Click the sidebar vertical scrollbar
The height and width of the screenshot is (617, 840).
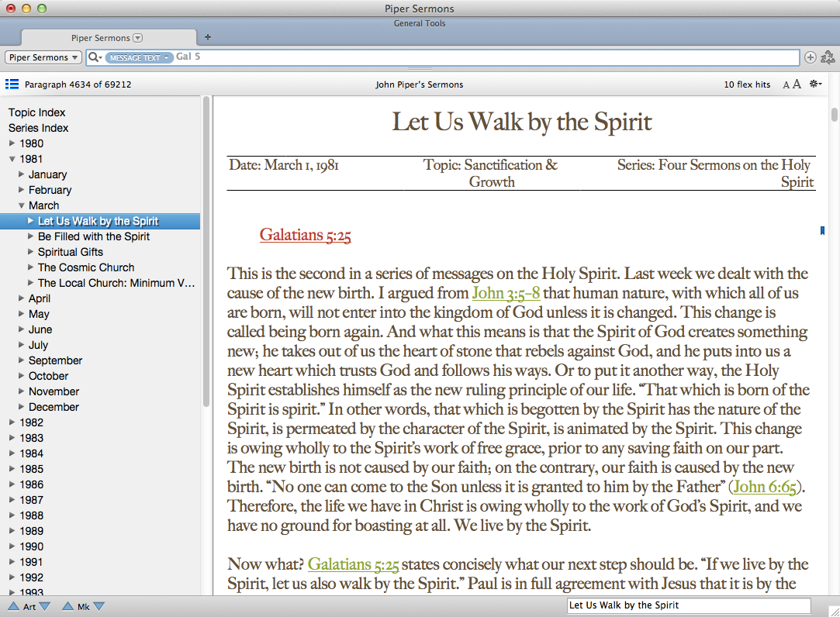[x=206, y=252]
